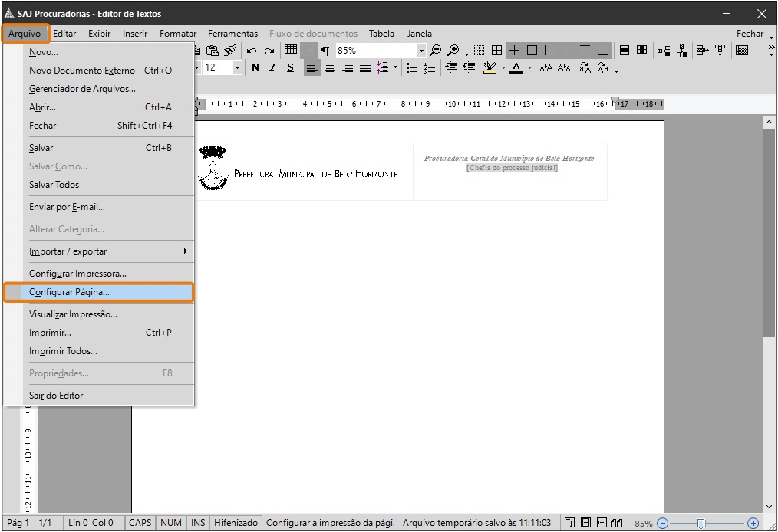Open the zoom percentage dropdown
Viewport: 778px width, 532px height.
pos(421,50)
